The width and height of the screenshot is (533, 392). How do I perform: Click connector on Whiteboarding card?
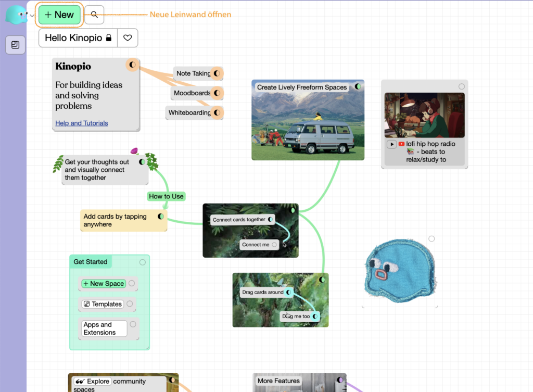[x=217, y=112]
